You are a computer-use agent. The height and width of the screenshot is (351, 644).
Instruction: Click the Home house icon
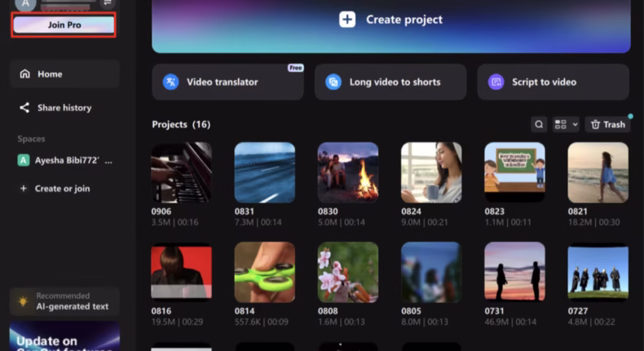tap(25, 74)
